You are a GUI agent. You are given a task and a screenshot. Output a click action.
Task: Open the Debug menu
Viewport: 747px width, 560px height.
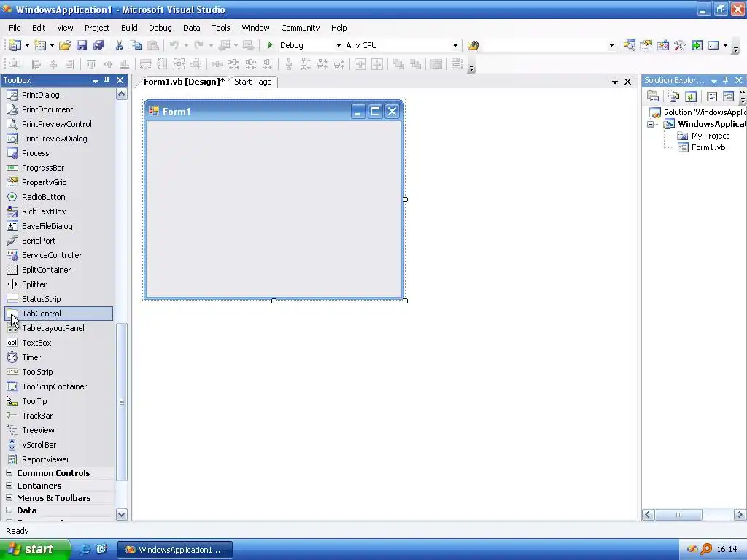click(160, 28)
